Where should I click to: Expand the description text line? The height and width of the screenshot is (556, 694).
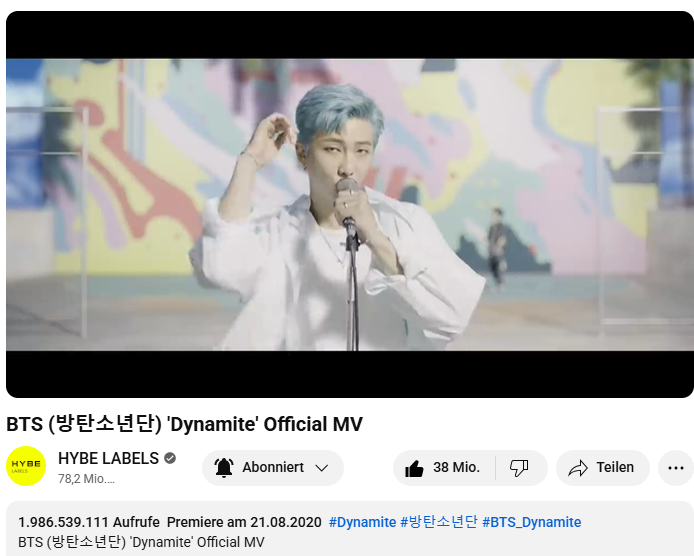click(141, 542)
